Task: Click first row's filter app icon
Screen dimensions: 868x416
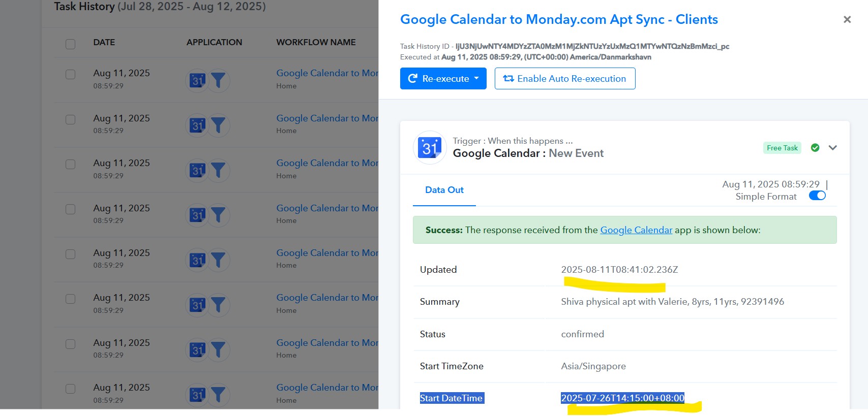Action: pos(218,80)
